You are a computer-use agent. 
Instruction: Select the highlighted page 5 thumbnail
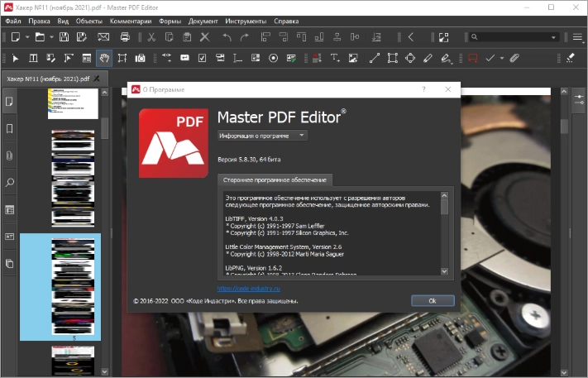click(x=60, y=287)
